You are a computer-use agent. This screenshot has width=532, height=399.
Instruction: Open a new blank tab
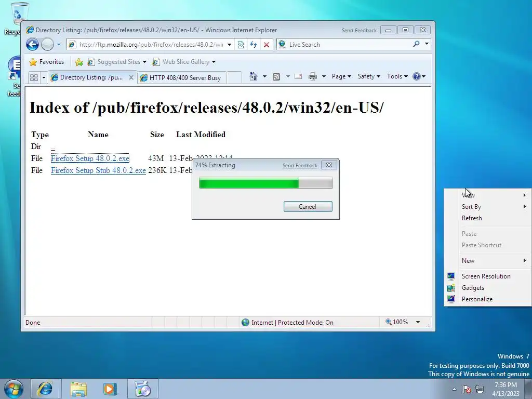234,78
